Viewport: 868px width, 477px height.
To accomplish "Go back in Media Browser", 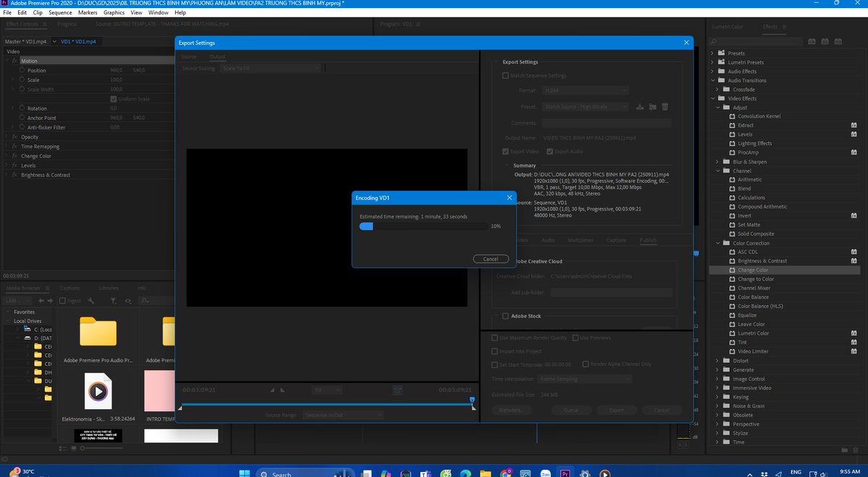I will pos(41,301).
